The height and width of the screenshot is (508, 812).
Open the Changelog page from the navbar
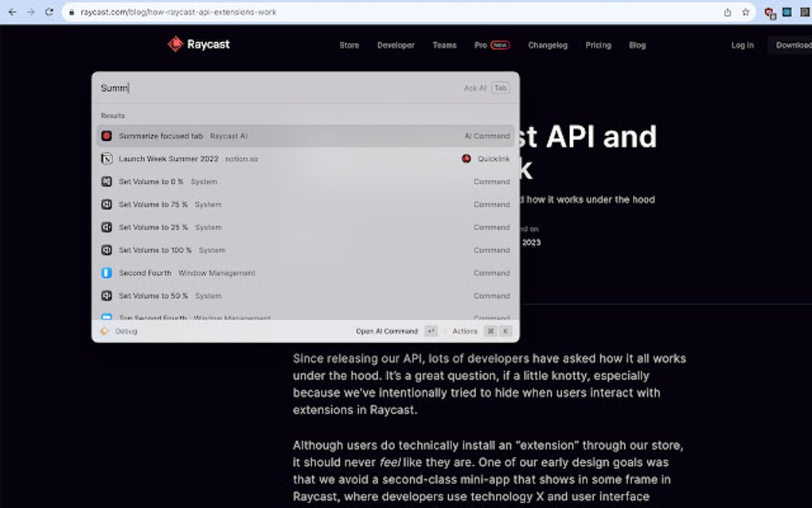[x=548, y=45]
